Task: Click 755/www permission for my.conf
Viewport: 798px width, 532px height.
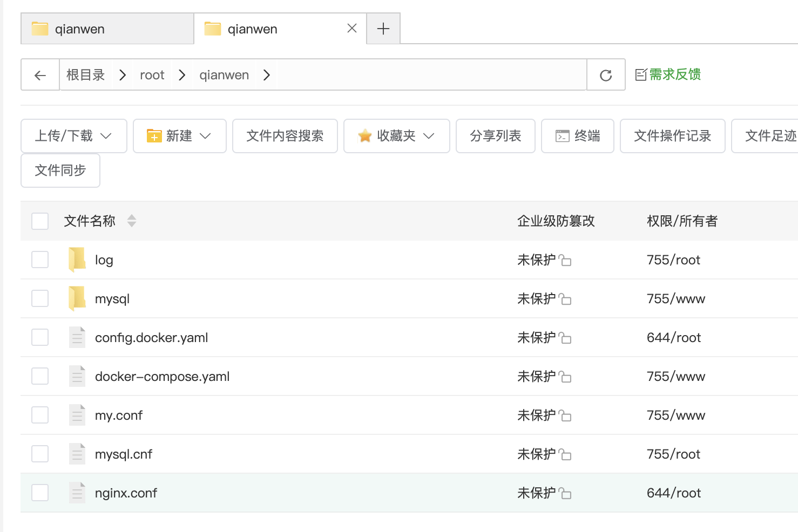Action: pos(676,415)
